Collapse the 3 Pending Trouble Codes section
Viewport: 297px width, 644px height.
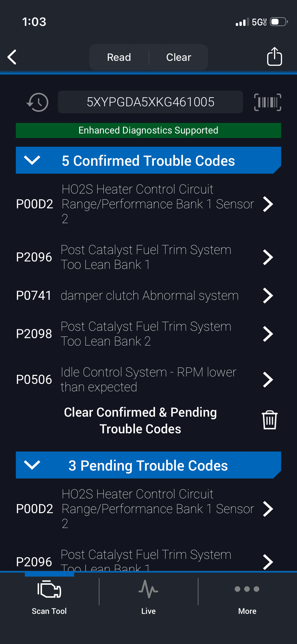(32, 465)
